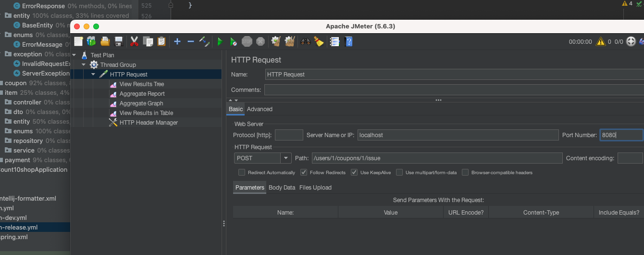Select View Results Tree listener
This screenshot has height=255, width=644.
coord(142,84)
